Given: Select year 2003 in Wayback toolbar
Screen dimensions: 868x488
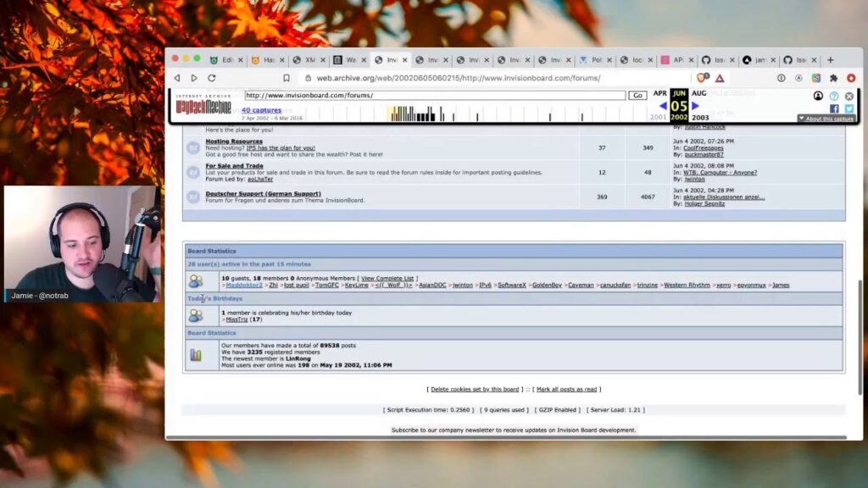Looking at the screenshot, I should click(700, 117).
